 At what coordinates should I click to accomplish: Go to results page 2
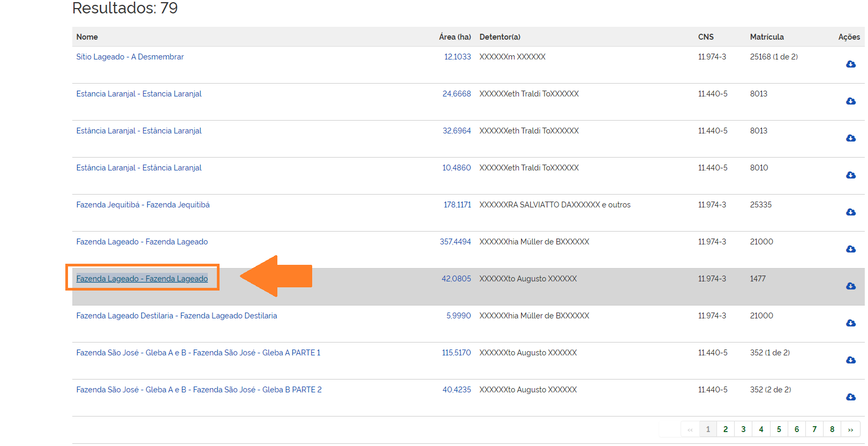pos(726,429)
